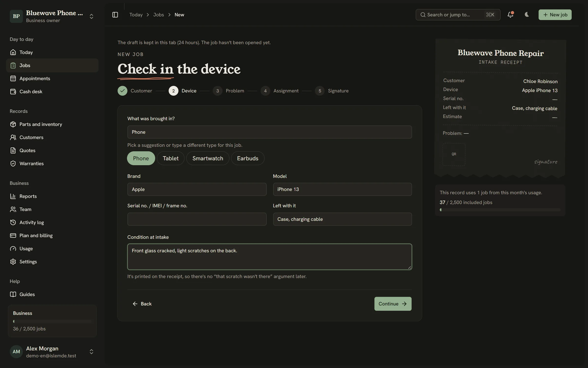Go to the Customer step
The image size is (588, 368).
(135, 91)
